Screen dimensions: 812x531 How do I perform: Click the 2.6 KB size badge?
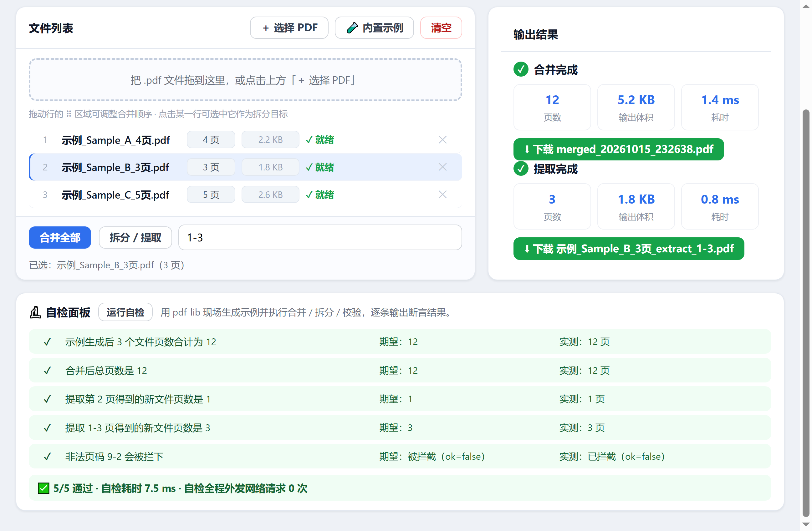(270, 195)
